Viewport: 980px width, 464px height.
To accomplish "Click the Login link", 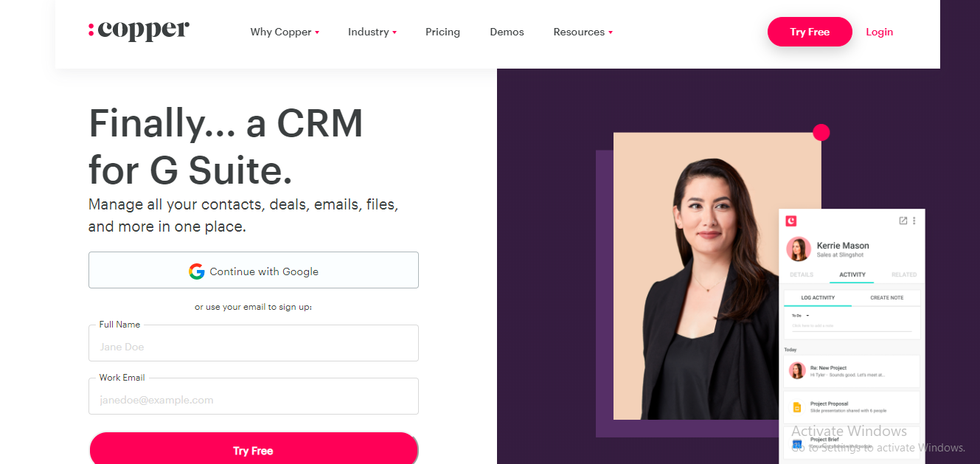I will pyautogui.click(x=879, y=32).
